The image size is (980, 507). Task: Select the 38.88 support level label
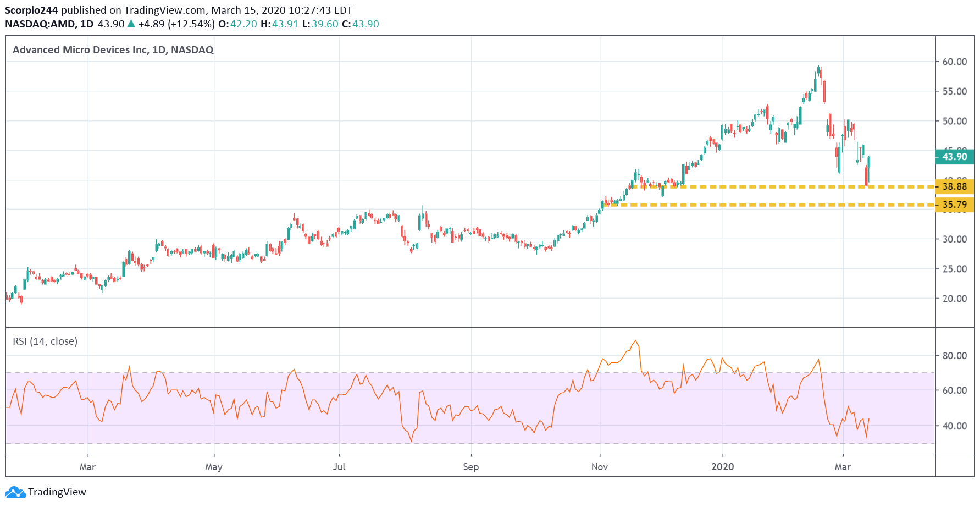[955, 186]
